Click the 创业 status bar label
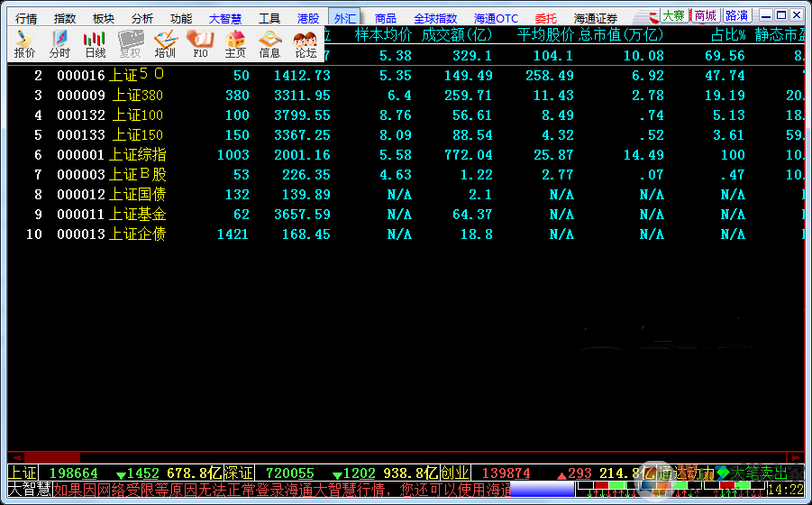The height and width of the screenshot is (505, 812). 455,473
